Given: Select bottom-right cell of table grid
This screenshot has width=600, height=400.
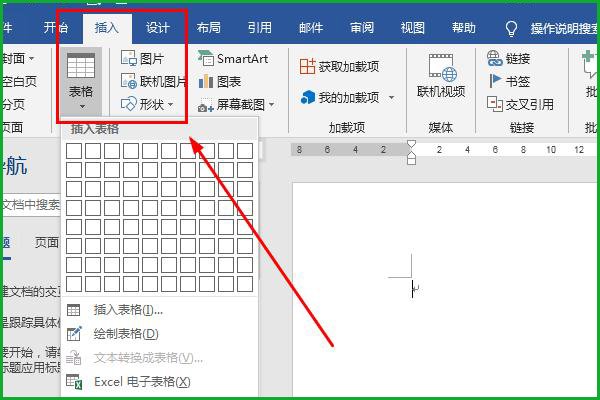Looking at the screenshot, I should pyautogui.click(x=245, y=284).
